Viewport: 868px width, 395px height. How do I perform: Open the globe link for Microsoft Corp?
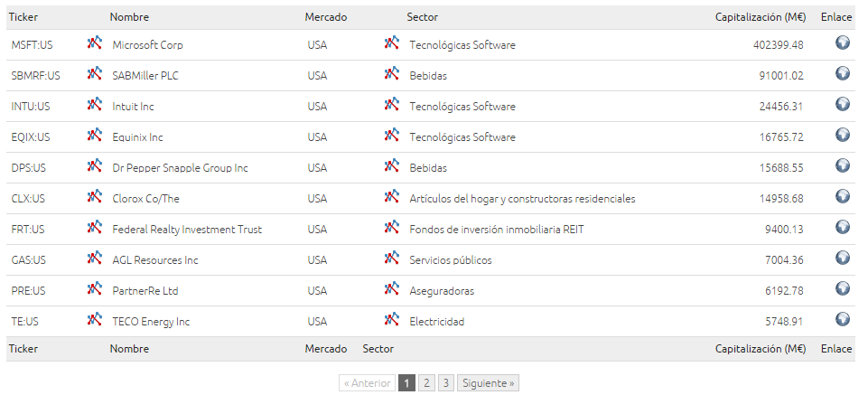(x=843, y=42)
